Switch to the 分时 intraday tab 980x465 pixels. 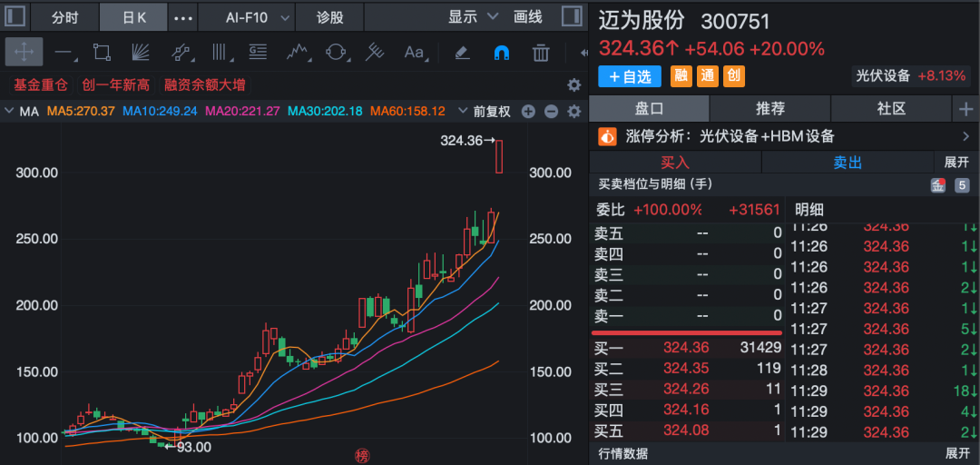[x=64, y=17]
